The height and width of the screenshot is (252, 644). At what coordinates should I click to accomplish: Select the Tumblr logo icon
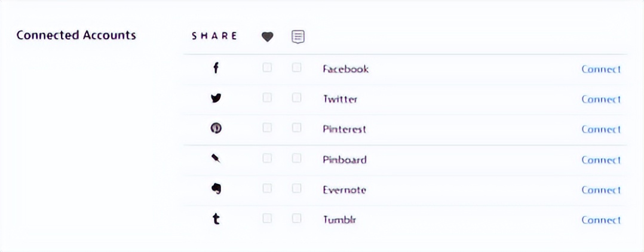[x=216, y=219]
